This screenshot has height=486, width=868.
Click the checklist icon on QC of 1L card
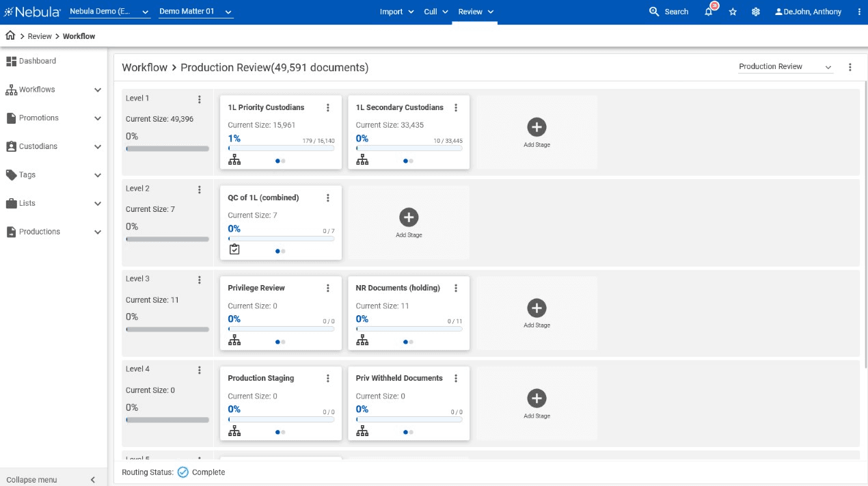234,250
